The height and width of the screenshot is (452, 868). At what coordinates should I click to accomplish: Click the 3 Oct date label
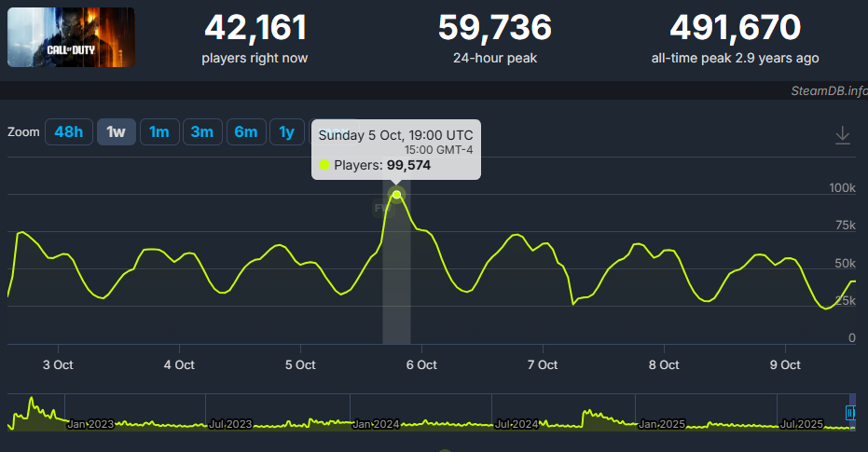58,364
